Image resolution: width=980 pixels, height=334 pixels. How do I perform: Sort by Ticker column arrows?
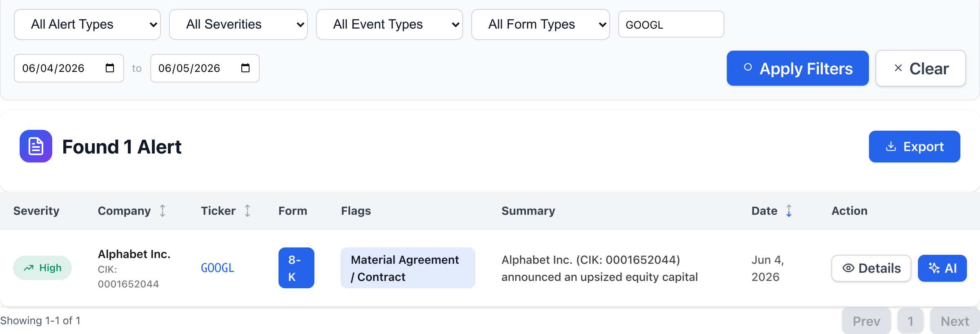[247, 211]
